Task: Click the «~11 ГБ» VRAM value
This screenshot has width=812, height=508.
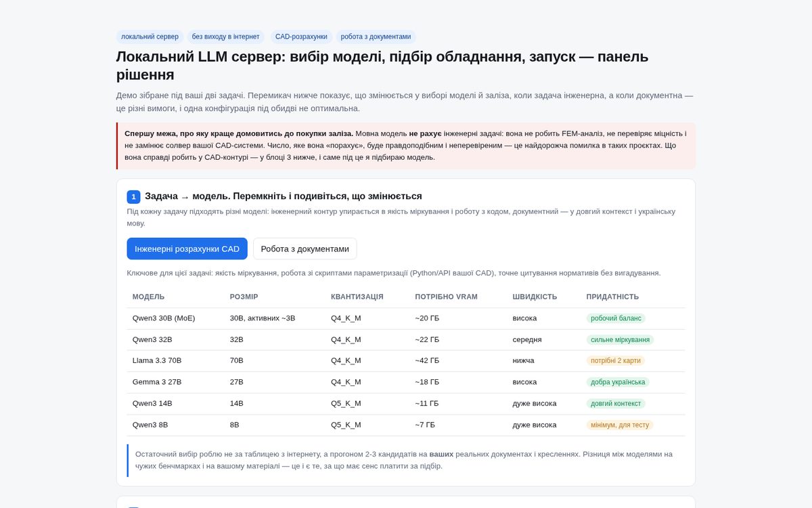Action: pos(427,403)
